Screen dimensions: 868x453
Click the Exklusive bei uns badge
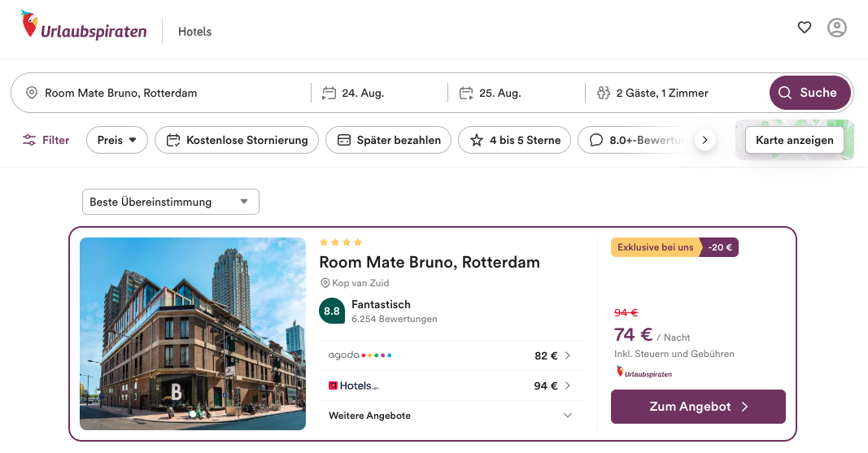pos(656,247)
